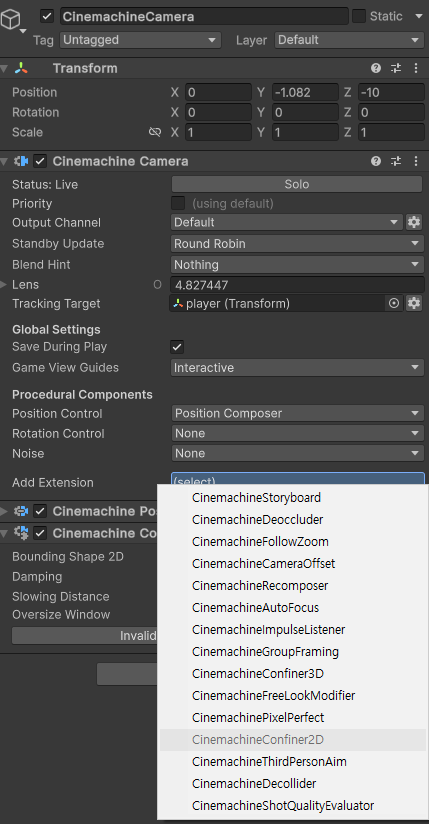
Task: Enable the Priority checkbox
Action: [178, 203]
